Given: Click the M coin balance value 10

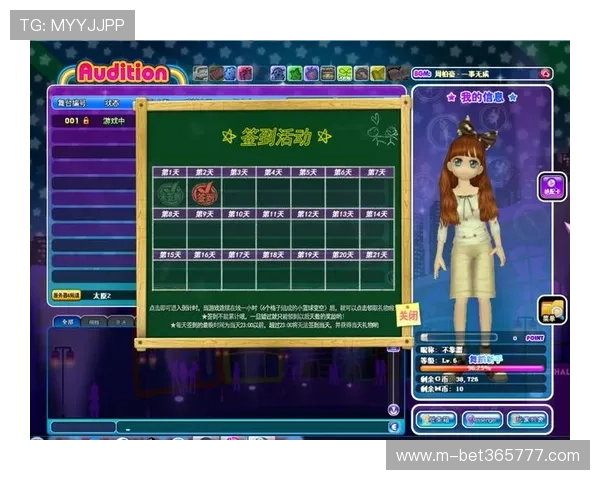Looking at the screenshot, I should click(460, 389).
